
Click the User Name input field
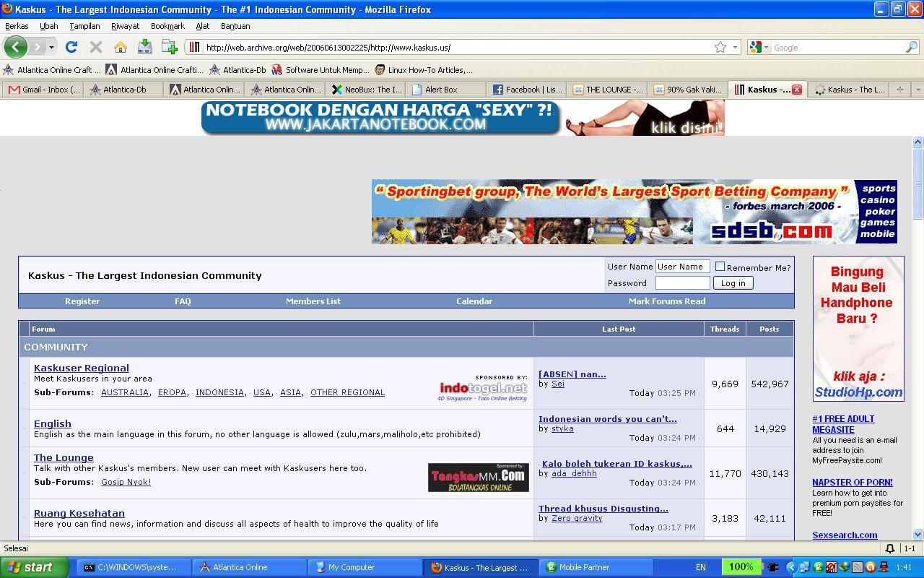point(682,266)
